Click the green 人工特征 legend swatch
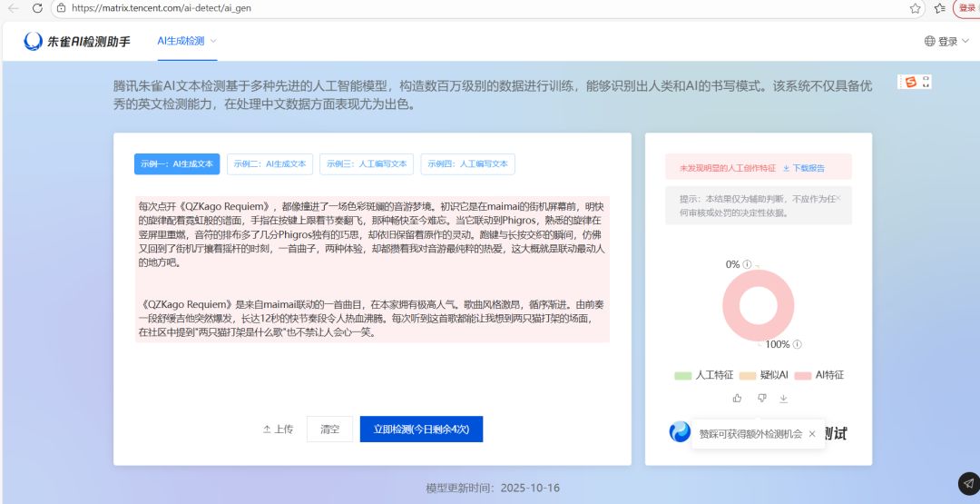Screen dimensions: 980x504 tap(683, 376)
